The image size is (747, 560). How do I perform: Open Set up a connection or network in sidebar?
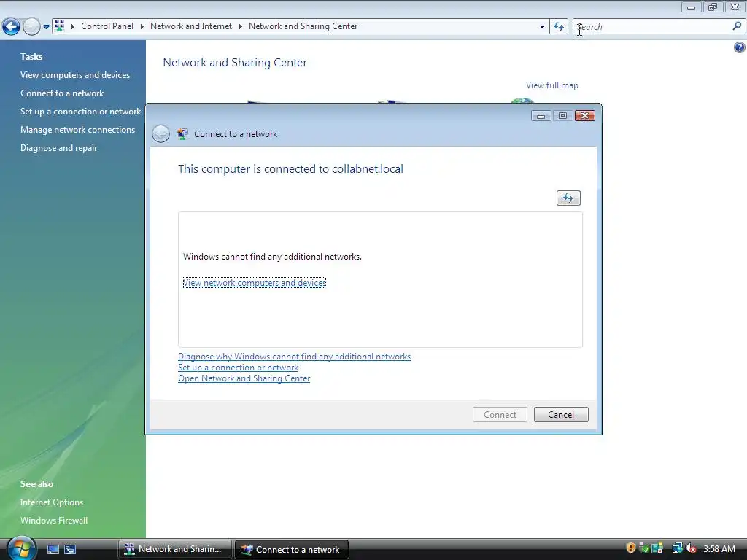(80, 112)
